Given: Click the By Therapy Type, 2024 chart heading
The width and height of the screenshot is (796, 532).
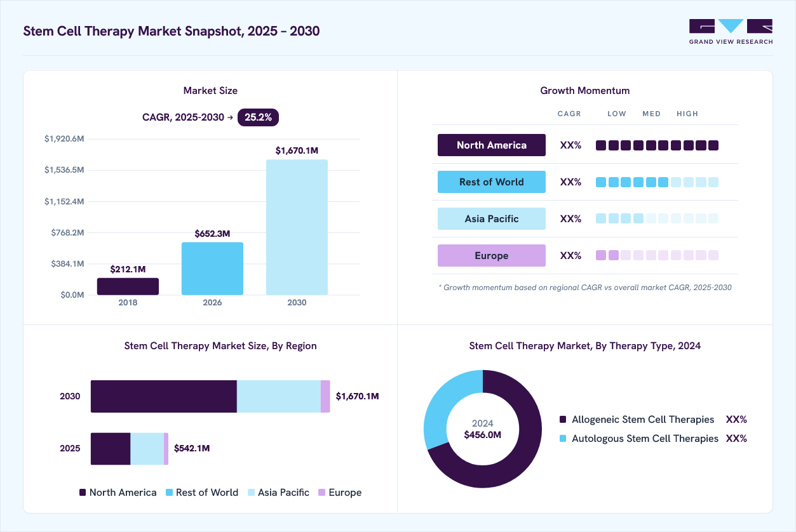Looking at the screenshot, I should coord(585,346).
